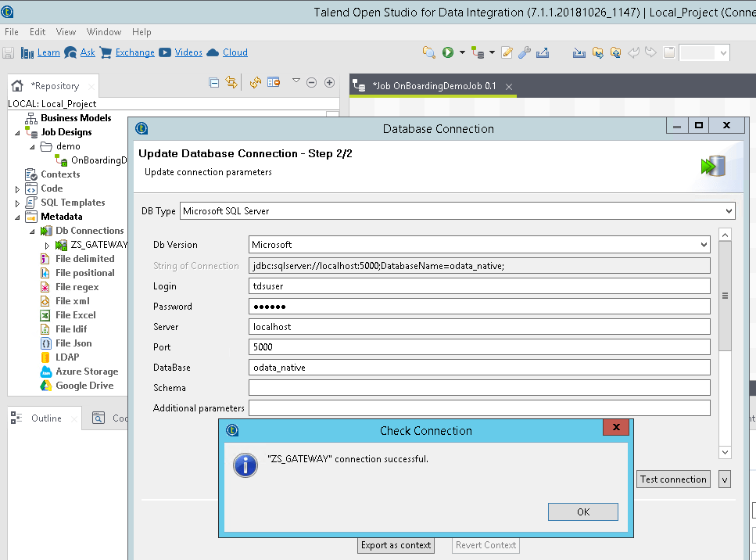
Task: Open the Ask forum link
Action: [x=88, y=52]
